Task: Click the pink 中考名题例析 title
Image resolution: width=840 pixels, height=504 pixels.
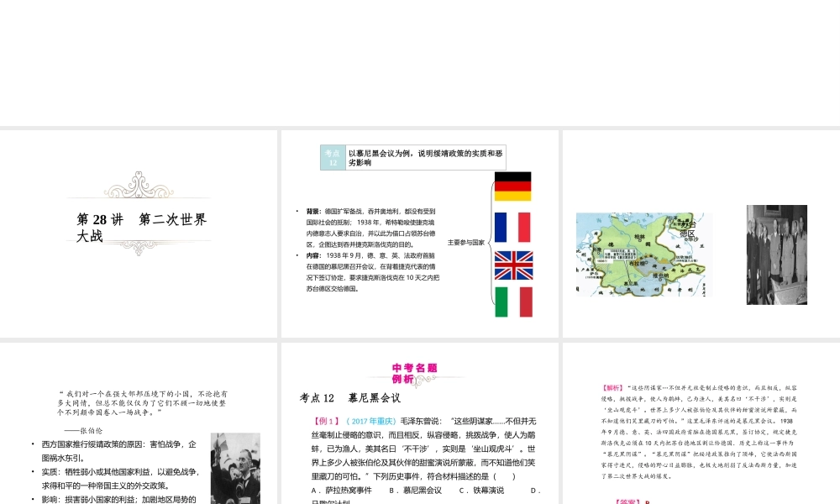Action: [x=414, y=373]
